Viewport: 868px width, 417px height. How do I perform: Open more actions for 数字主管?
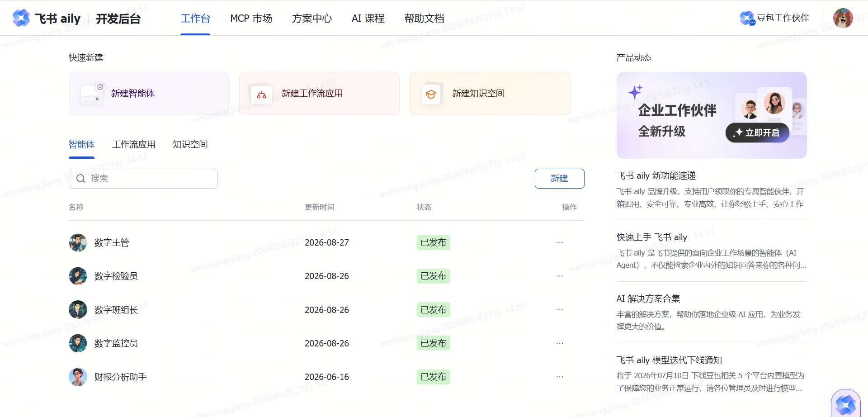[x=560, y=242]
